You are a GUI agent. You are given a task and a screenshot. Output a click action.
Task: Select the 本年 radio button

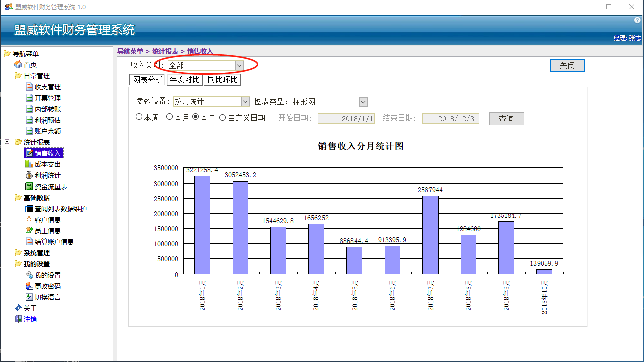click(196, 117)
